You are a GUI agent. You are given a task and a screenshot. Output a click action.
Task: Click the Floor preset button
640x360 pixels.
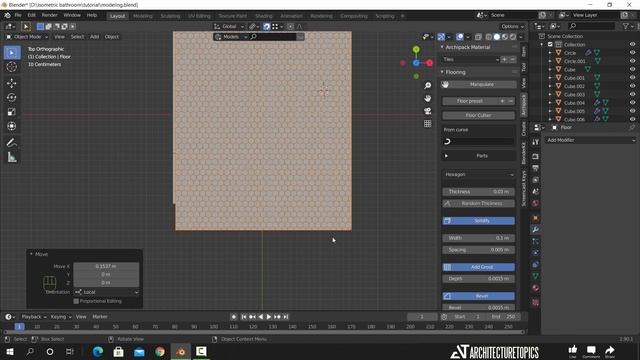470,101
